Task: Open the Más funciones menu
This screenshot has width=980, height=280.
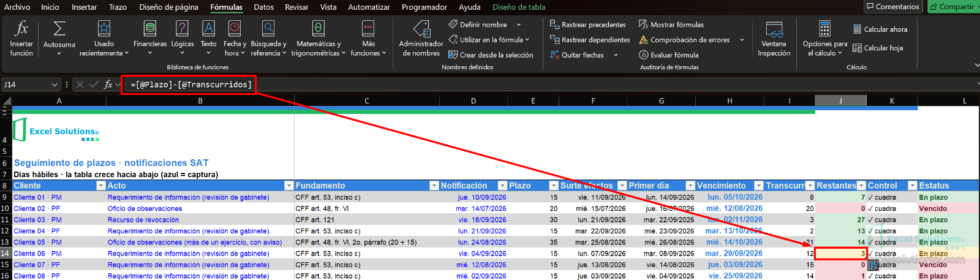Action: coord(368,39)
